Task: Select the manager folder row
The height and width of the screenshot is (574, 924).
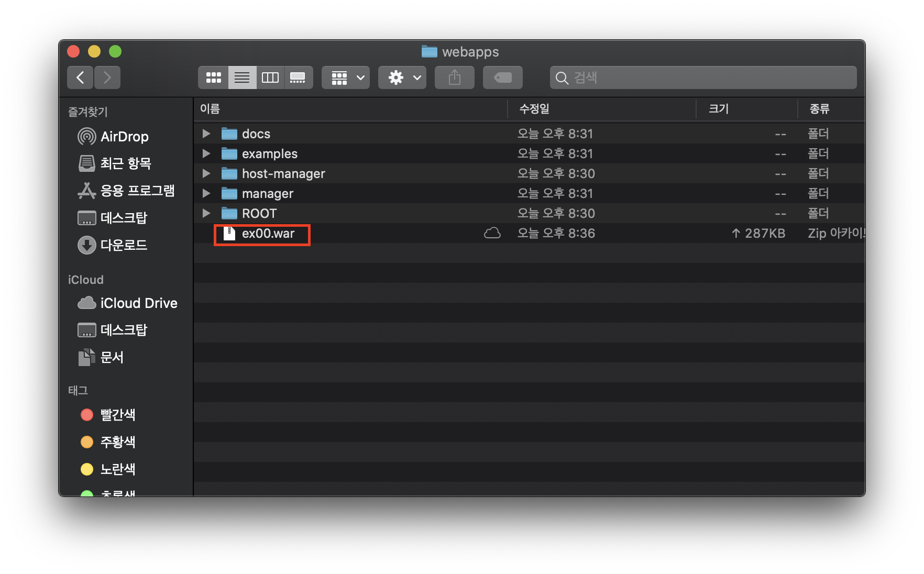Action: pyautogui.click(x=529, y=193)
